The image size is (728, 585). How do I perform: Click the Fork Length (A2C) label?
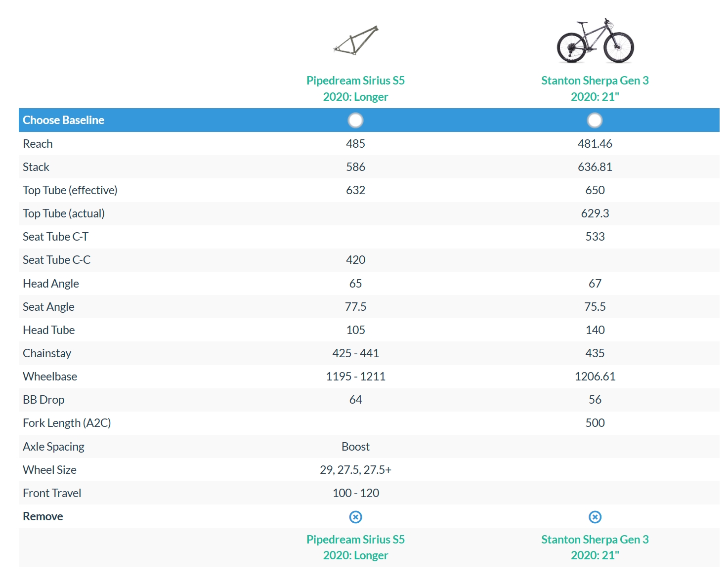coord(67,423)
